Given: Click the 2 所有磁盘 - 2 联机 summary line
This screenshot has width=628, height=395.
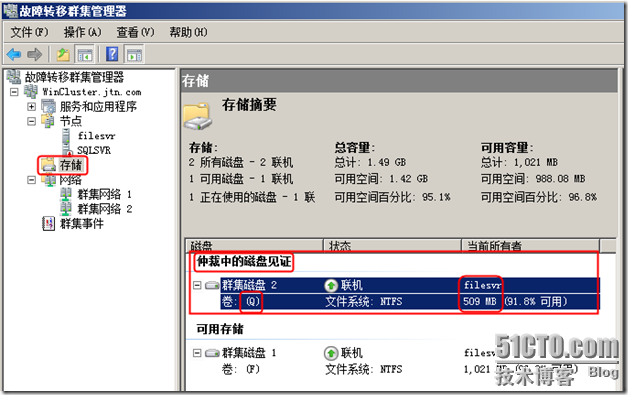Looking at the screenshot, I should point(241,162).
